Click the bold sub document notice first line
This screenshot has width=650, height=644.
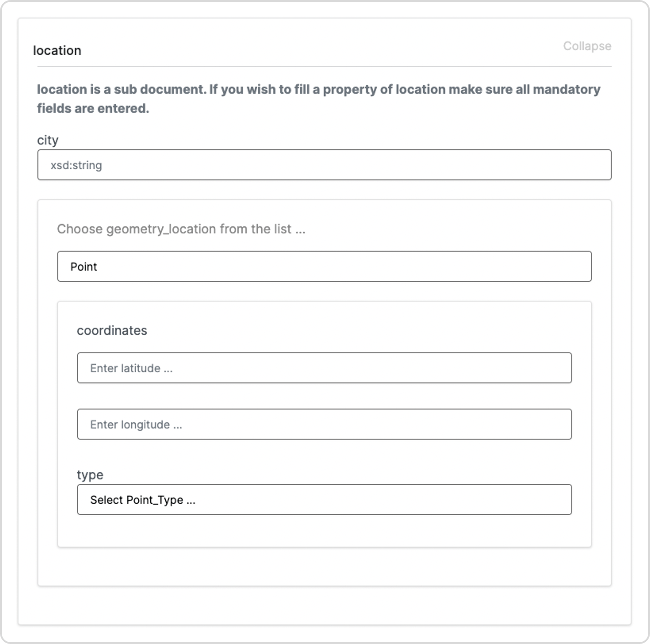click(x=318, y=89)
